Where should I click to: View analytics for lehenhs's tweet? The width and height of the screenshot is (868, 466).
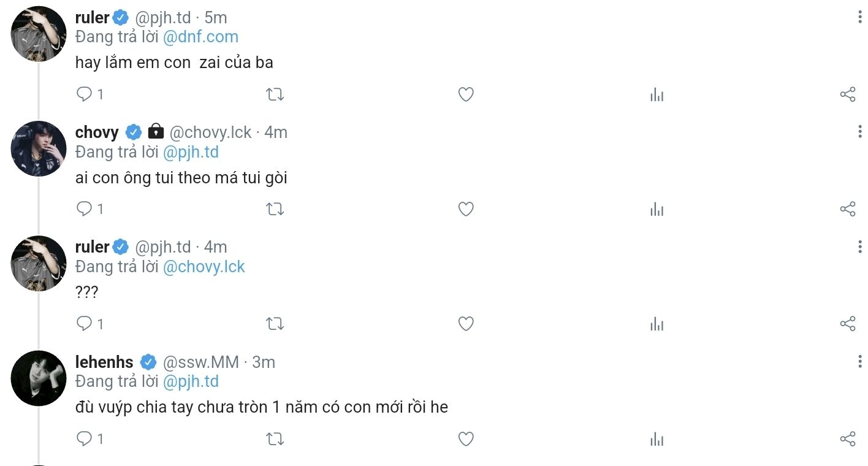coord(657,439)
